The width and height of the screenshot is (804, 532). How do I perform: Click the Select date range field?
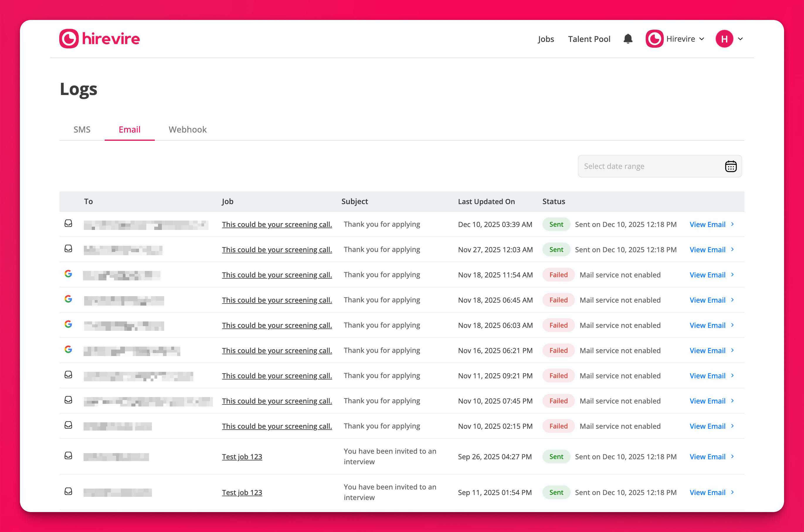tap(648, 166)
